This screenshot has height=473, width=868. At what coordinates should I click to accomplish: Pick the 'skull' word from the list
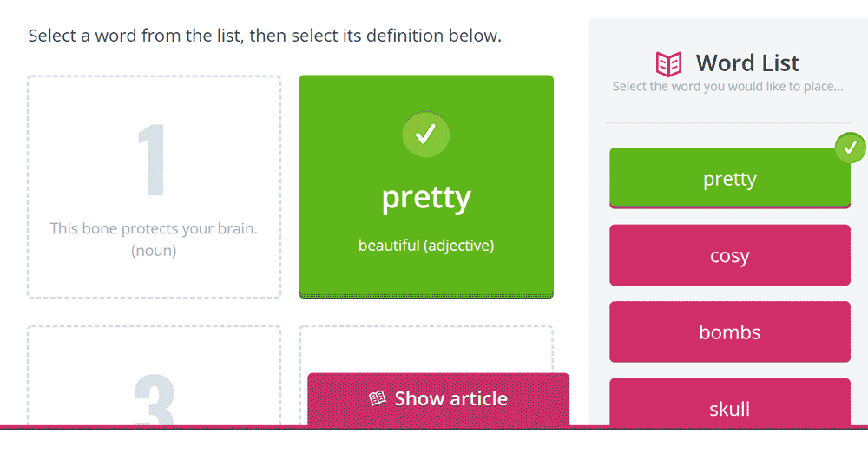pyautogui.click(x=729, y=406)
